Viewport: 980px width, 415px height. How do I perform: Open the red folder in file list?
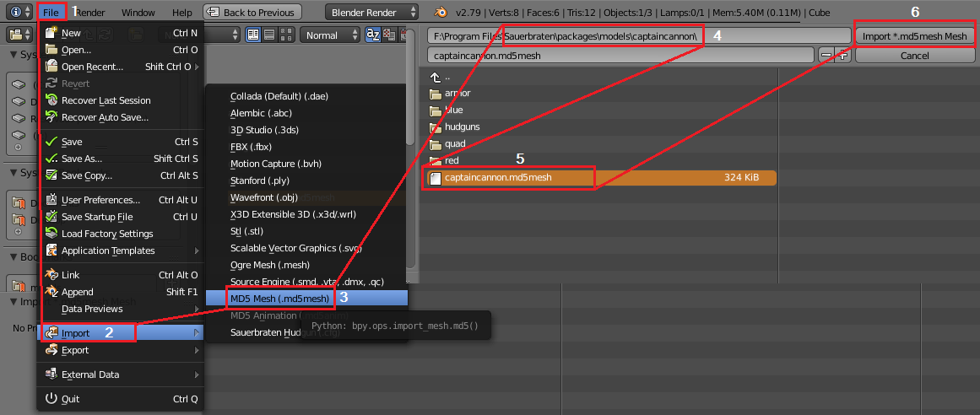point(452,161)
